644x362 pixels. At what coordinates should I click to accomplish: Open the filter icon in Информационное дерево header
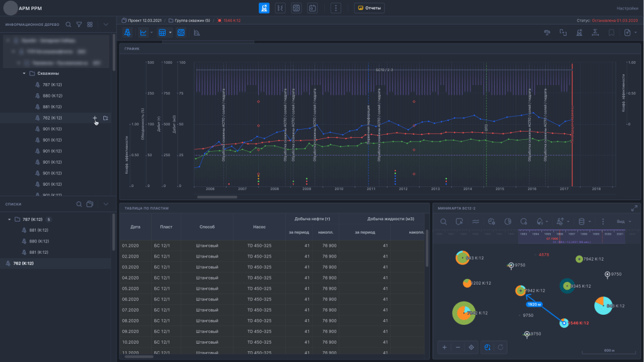click(x=79, y=25)
